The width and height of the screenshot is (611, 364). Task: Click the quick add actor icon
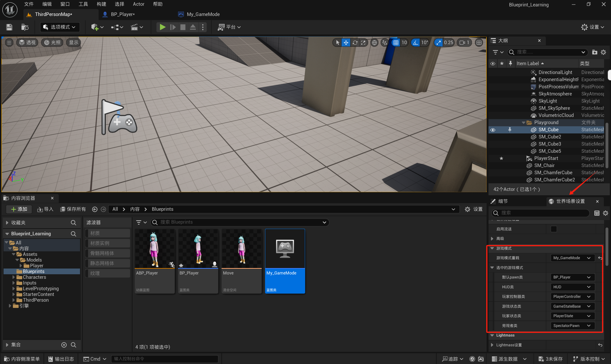click(x=95, y=27)
